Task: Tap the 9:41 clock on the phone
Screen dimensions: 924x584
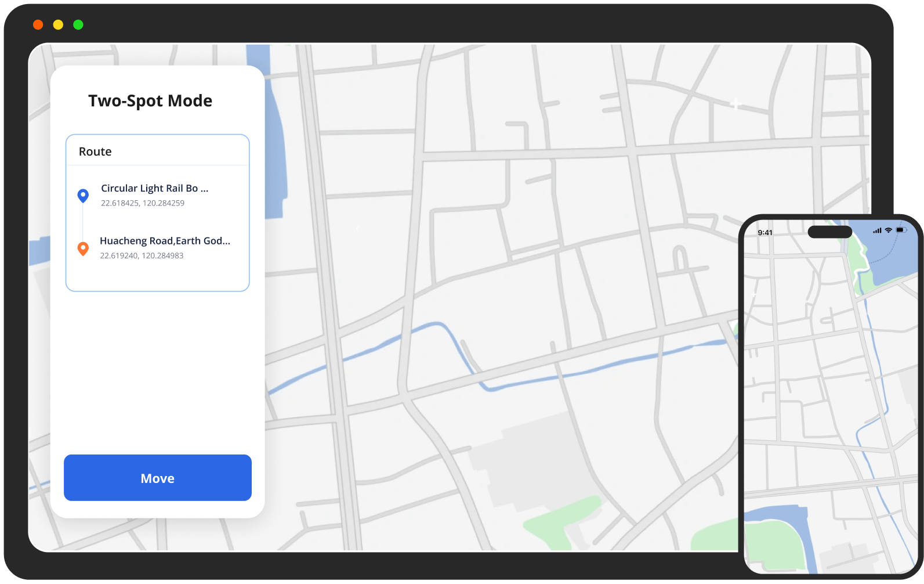Action: [765, 233]
